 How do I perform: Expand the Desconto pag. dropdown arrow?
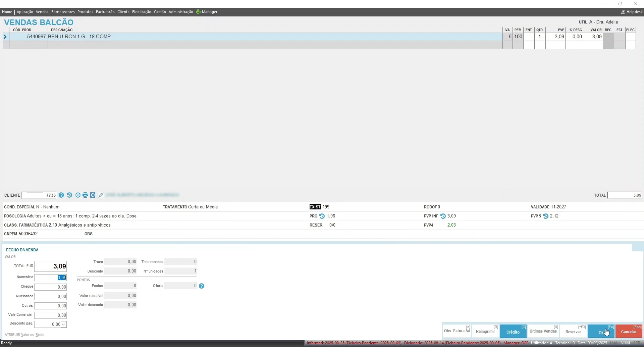coord(63,324)
